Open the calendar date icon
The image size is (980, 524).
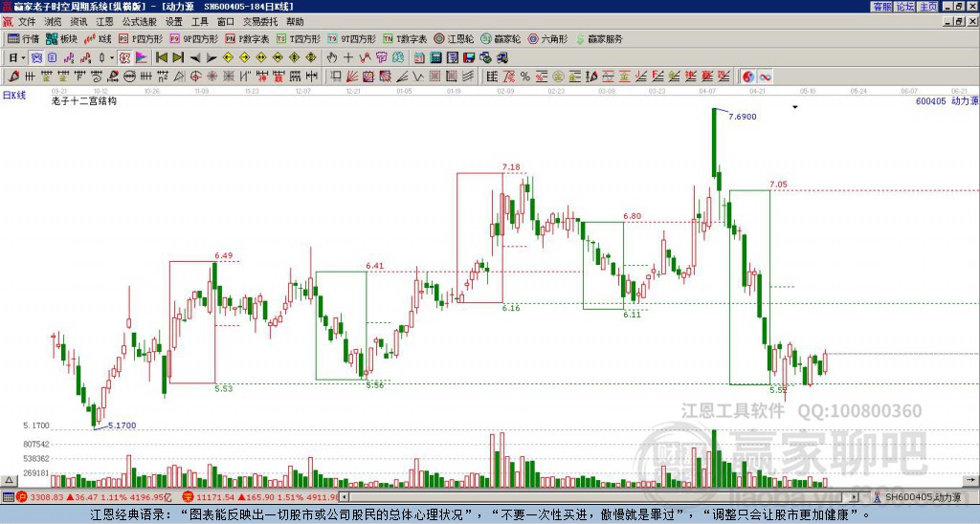419,57
